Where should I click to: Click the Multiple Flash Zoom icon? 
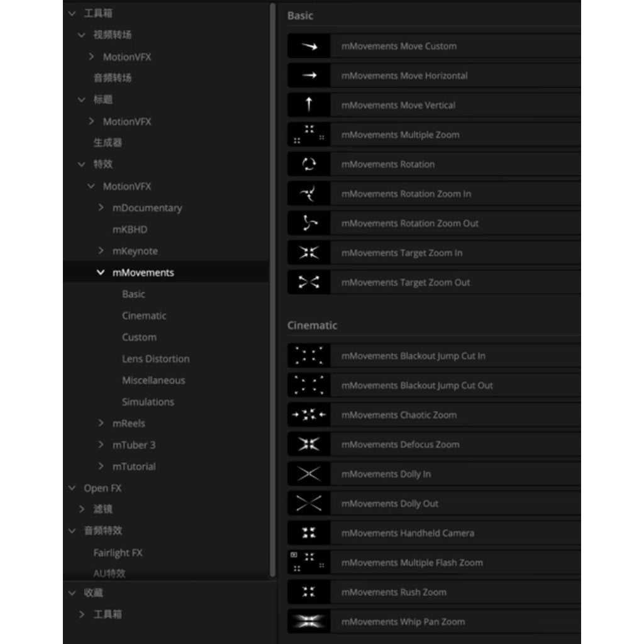pos(309,563)
